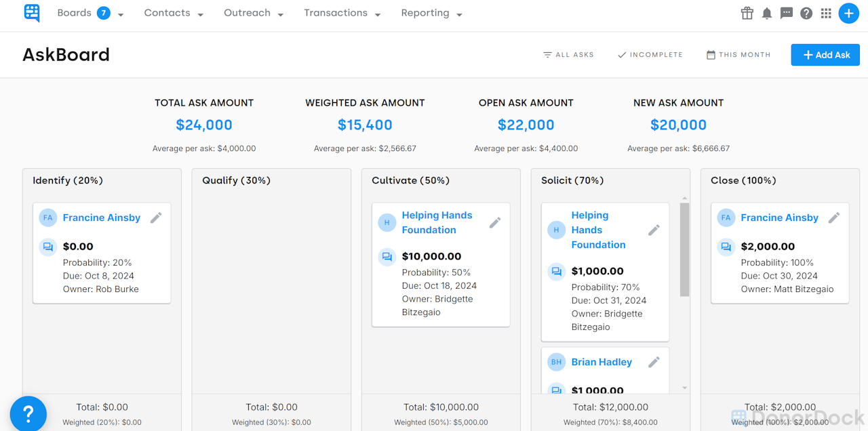Image resolution: width=868 pixels, height=431 pixels.
Task: Expand the Contacts dropdown menu
Action: point(174,14)
